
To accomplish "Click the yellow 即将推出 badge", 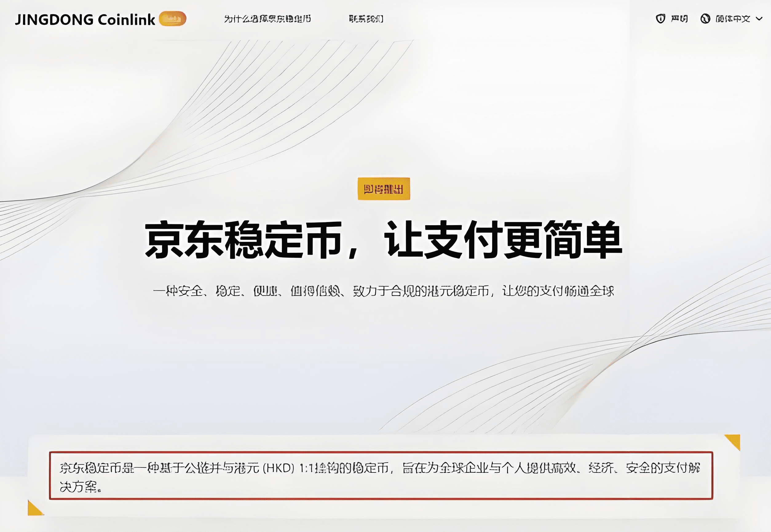I will coord(384,189).
